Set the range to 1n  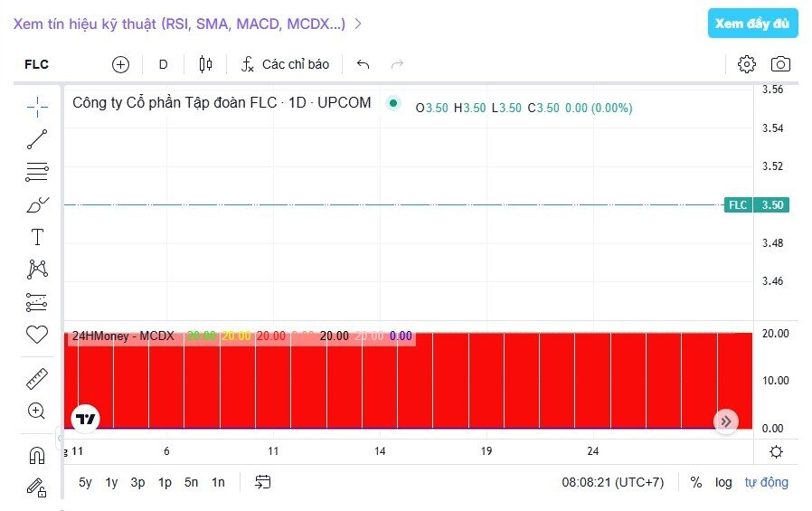218,483
